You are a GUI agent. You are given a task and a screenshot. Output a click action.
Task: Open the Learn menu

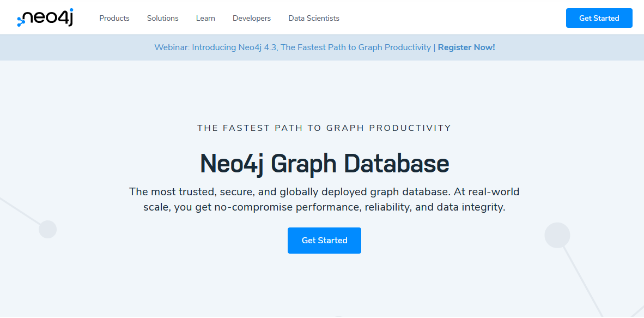click(x=205, y=18)
